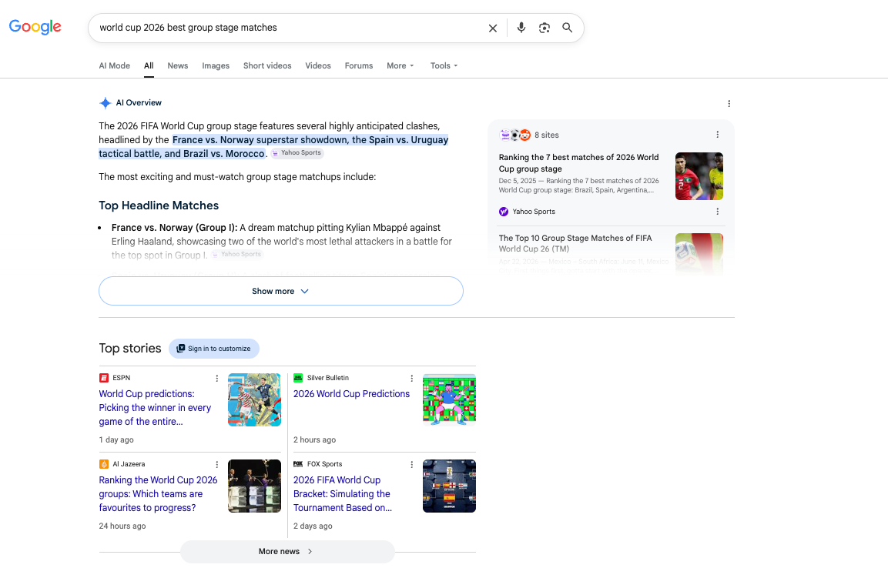This screenshot has width=888, height=588.
Task: Click the FOX Sports favicon
Action: point(298,464)
